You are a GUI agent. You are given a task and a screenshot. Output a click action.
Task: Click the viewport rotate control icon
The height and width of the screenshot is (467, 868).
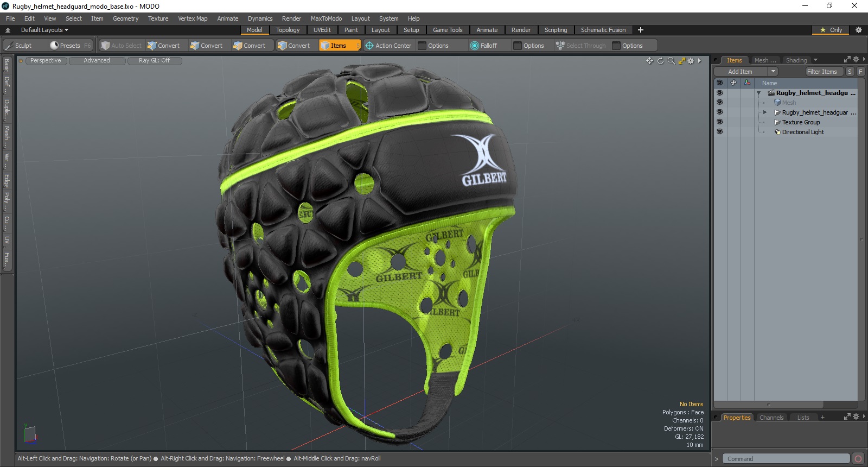[660, 61]
